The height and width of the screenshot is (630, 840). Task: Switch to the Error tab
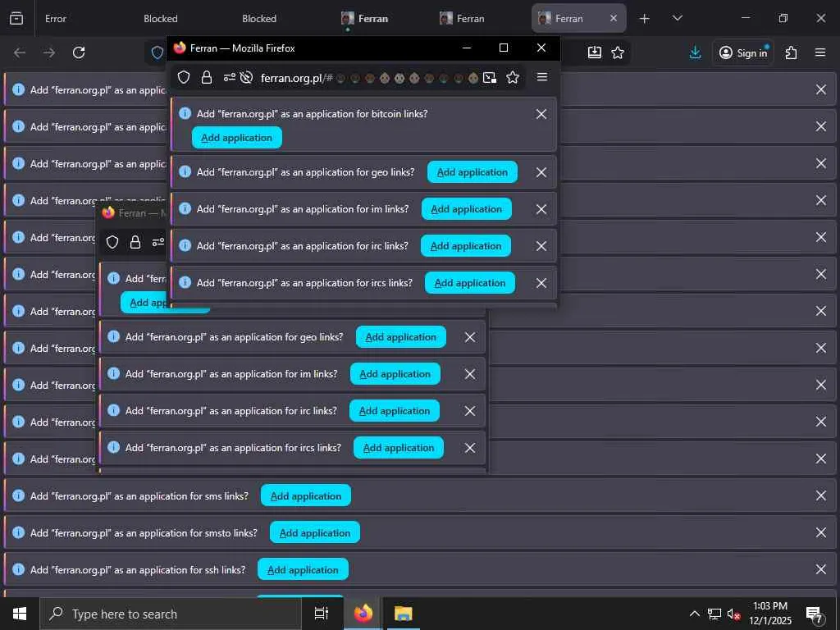tap(56, 19)
